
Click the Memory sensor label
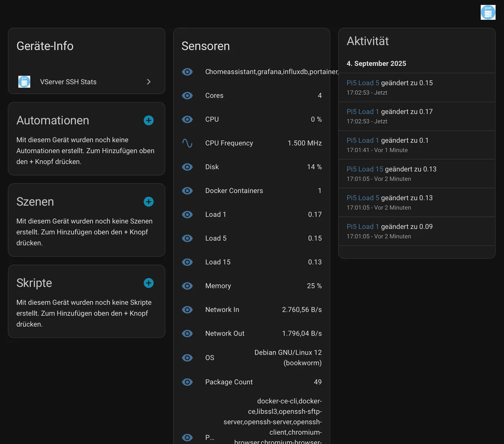(x=218, y=286)
